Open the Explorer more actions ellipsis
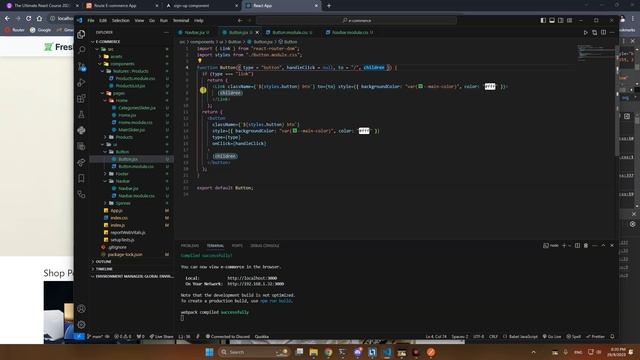This screenshot has height=360, width=640. [166, 32]
